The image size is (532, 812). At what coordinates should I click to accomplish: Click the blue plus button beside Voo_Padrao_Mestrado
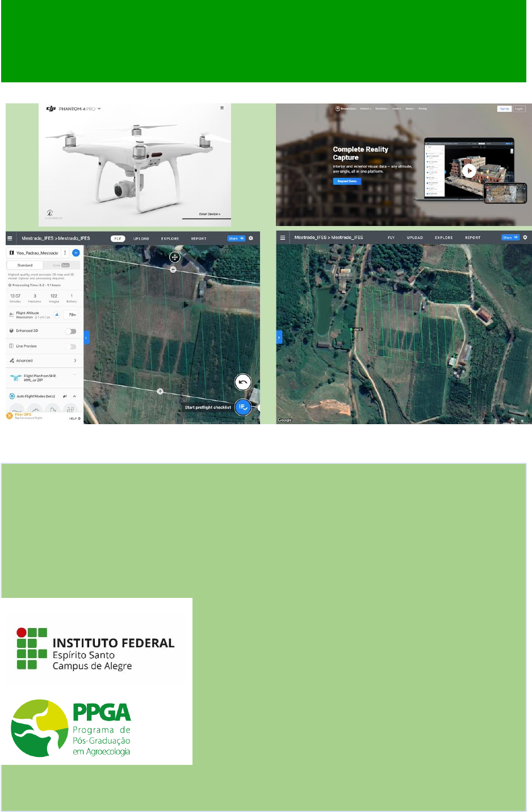click(76, 253)
